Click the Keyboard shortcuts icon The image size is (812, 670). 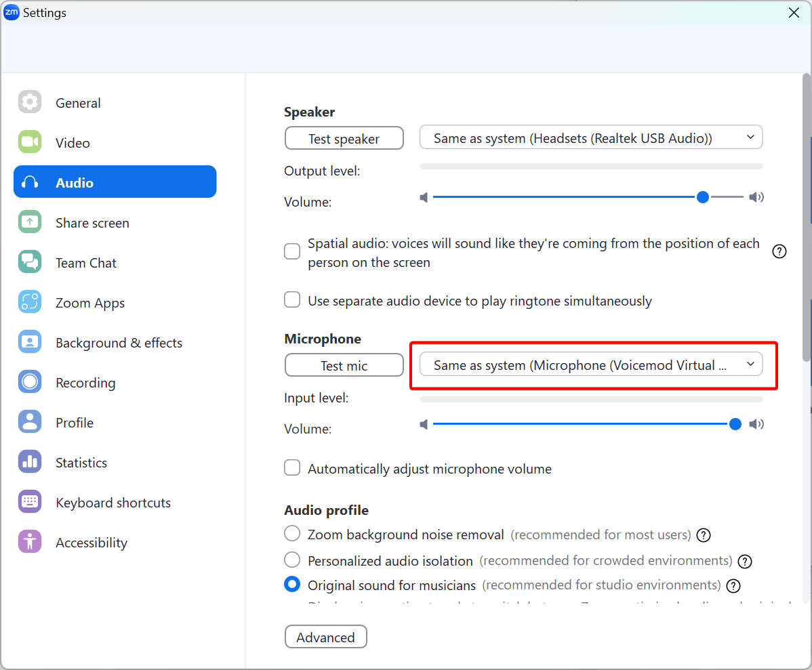pyautogui.click(x=30, y=502)
